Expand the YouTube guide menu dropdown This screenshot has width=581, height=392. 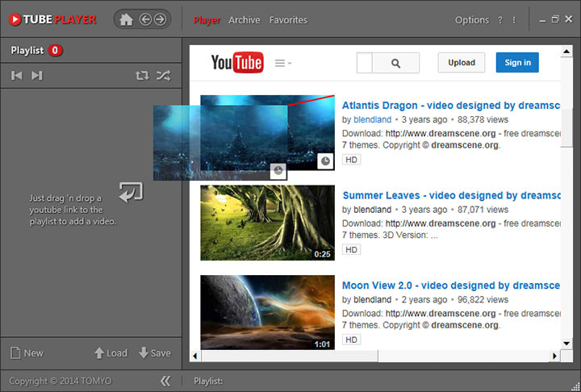click(283, 64)
